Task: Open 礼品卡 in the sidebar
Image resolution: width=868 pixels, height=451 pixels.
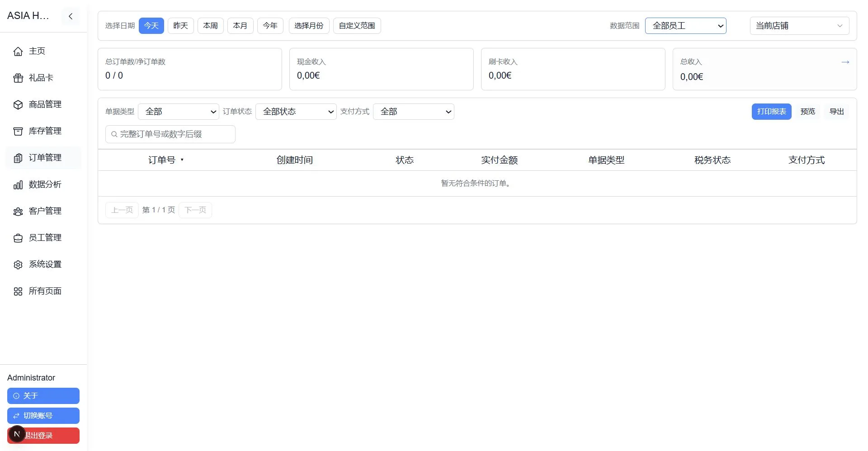Action: pos(43,78)
